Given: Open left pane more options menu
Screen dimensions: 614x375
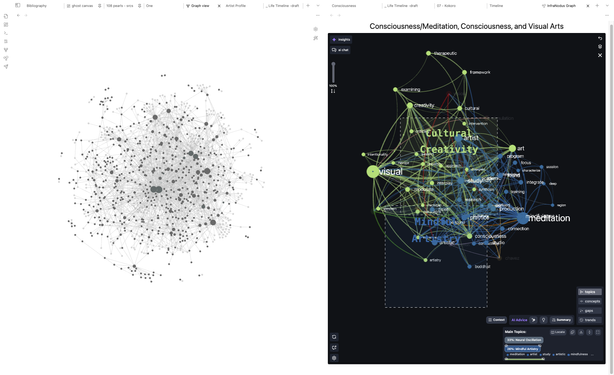Looking at the screenshot, I should click(x=318, y=15).
